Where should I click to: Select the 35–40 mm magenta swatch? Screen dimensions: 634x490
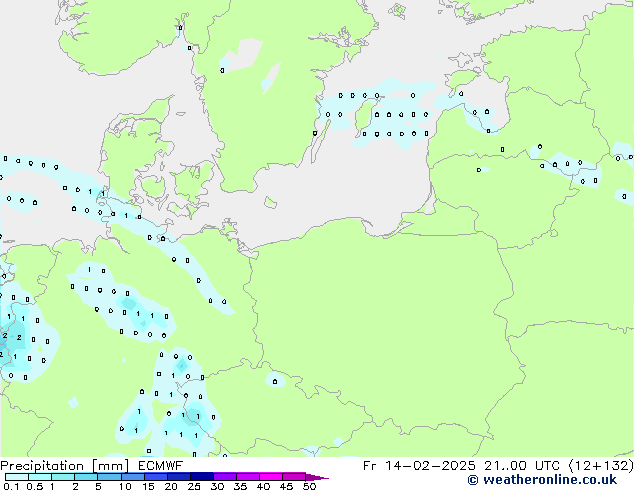click(x=247, y=477)
